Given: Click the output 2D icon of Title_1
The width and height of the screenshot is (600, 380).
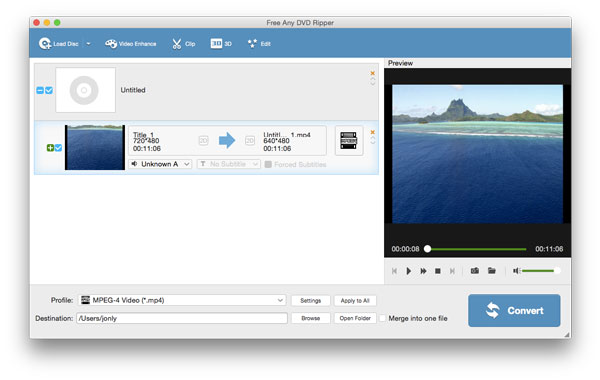Looking at the screenshot, I should tap(249, 140).
